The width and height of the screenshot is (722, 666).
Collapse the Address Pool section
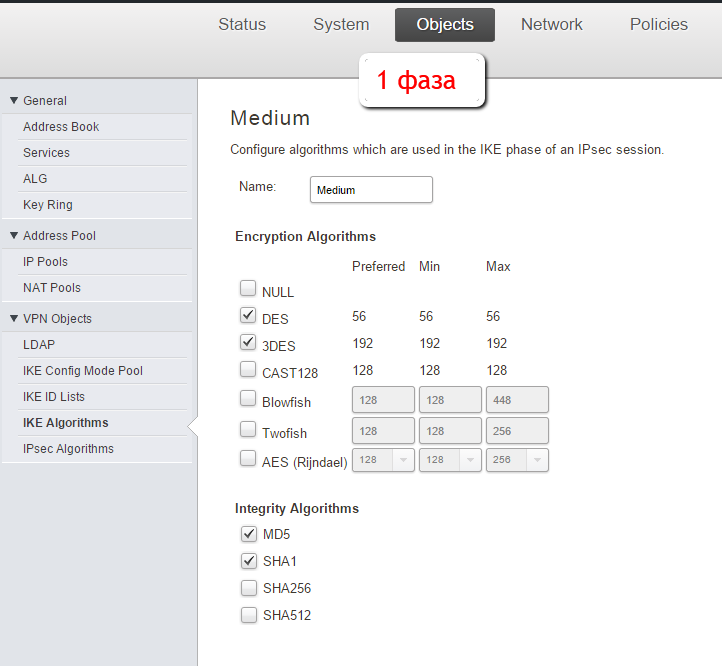(x=14, y=236)
